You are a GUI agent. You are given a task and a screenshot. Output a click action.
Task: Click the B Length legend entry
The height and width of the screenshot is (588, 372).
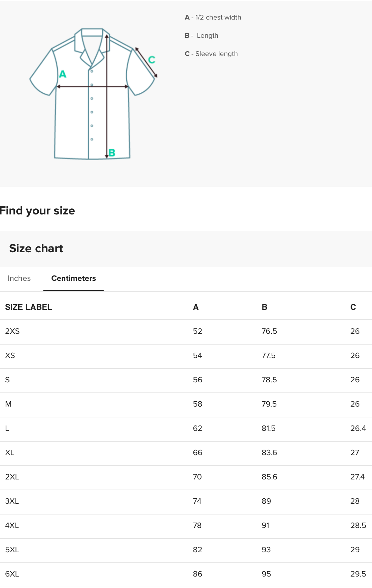(201, 36)
